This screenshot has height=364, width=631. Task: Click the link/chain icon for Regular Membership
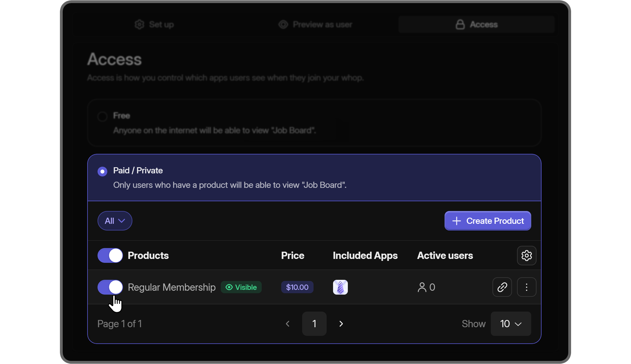502,287
